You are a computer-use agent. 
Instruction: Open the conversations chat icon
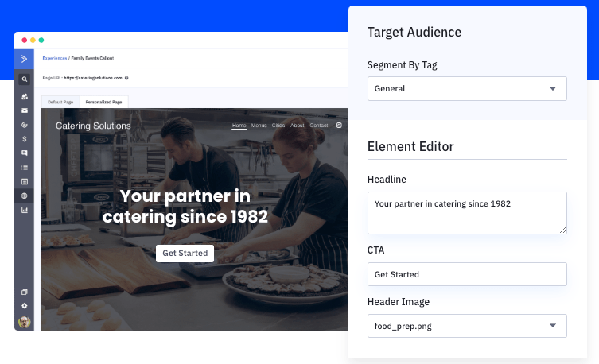[x=25, y=153]
